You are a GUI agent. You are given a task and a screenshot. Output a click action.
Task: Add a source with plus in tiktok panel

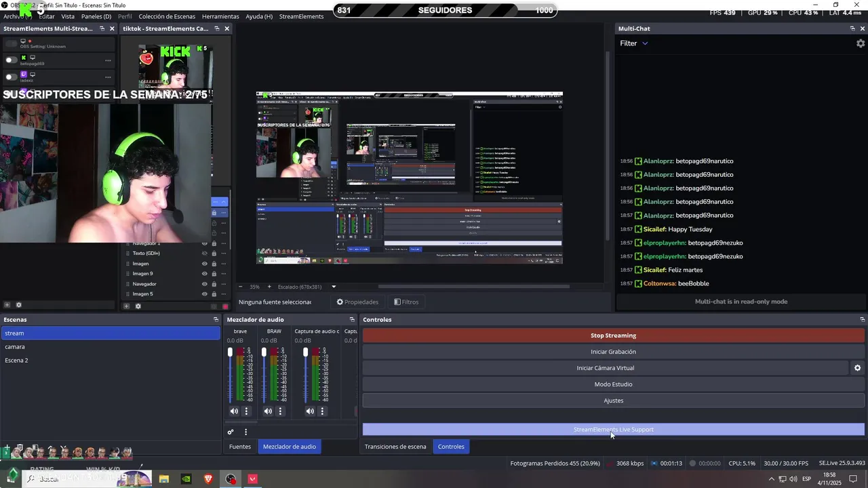(126, 306)
